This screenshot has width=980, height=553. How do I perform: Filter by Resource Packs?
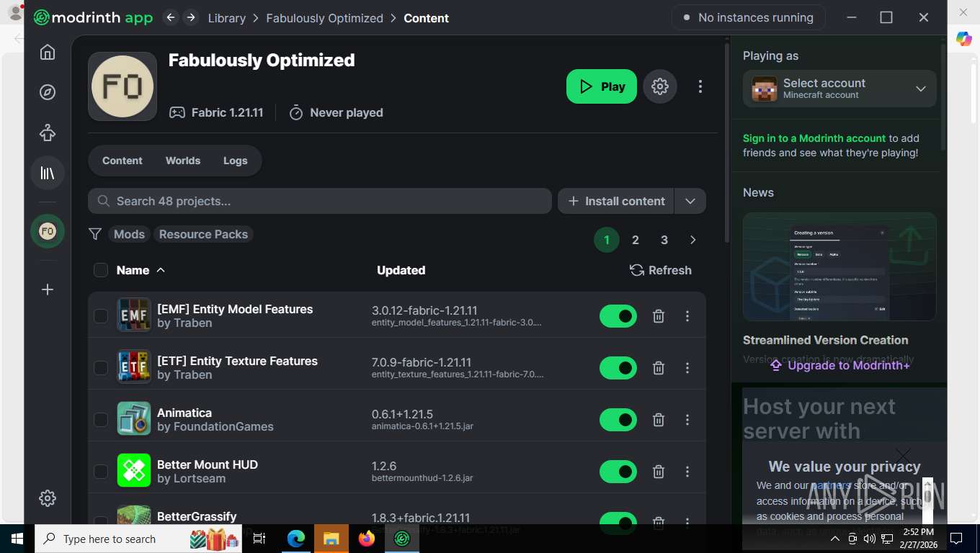click(203, 234)
